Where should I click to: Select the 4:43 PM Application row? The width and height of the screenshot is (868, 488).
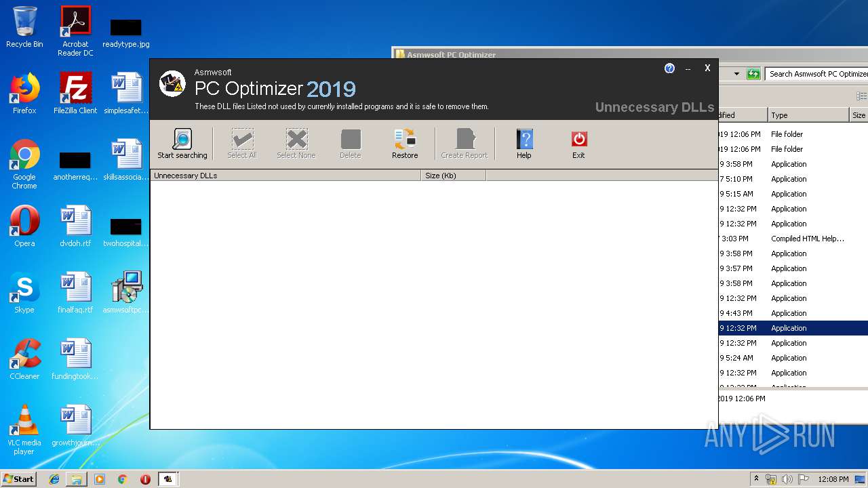[x=793, y=313]
